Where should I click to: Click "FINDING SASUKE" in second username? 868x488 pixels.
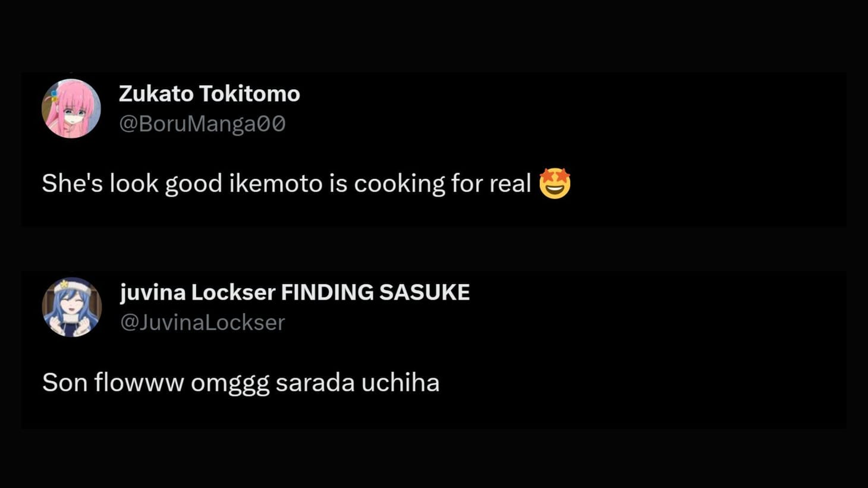375,292
